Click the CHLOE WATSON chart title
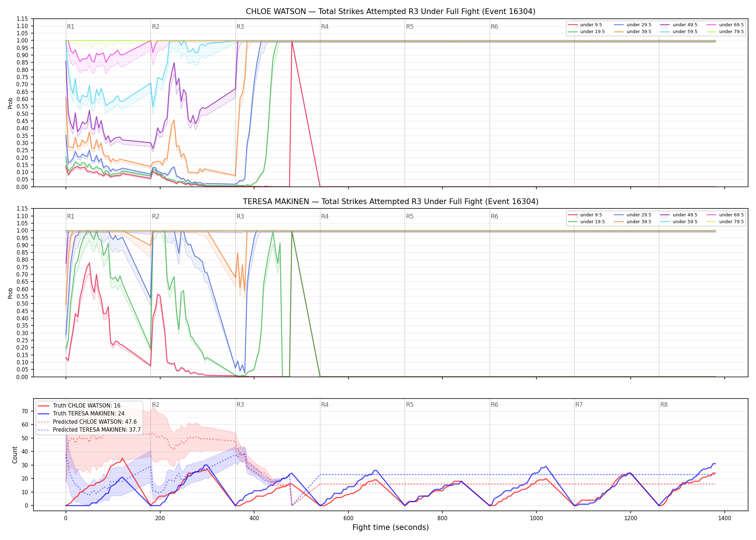This screenshot has height=540, width=756. (391, 12)
